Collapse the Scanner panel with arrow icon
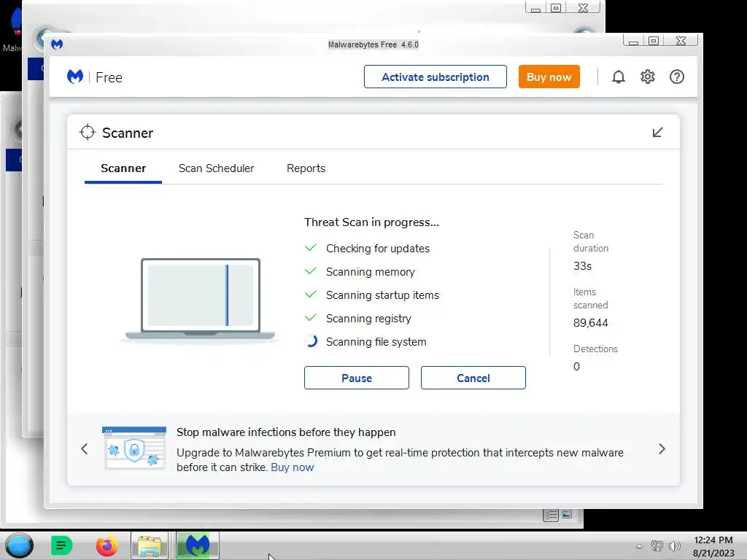 pos(657,133)
